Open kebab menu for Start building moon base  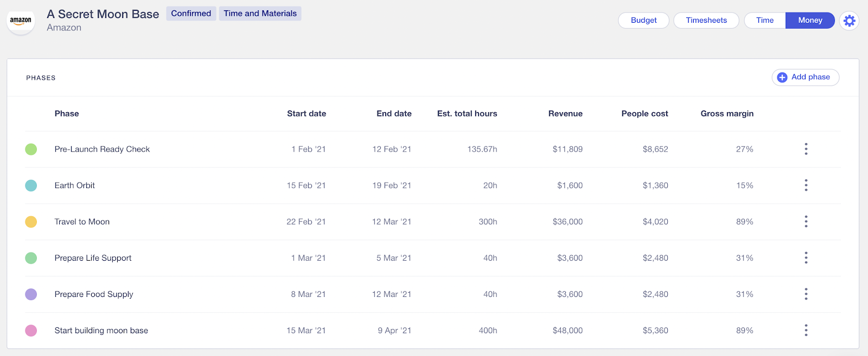coord(806,331)
